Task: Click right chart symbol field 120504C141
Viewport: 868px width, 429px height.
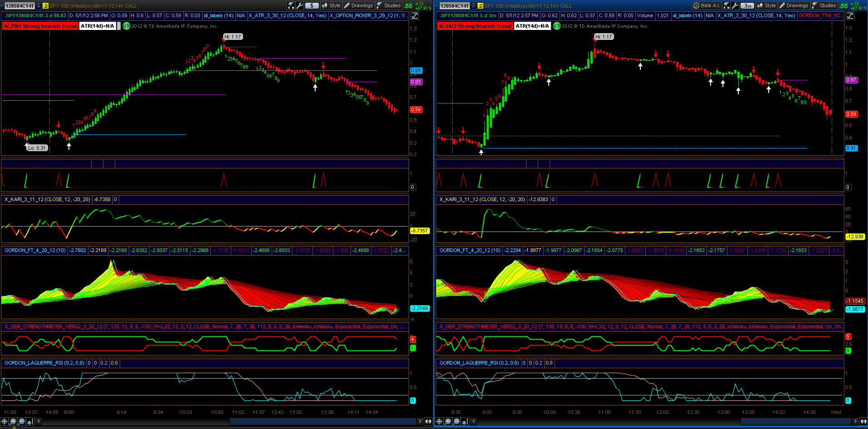Action: tap(454, 6)
